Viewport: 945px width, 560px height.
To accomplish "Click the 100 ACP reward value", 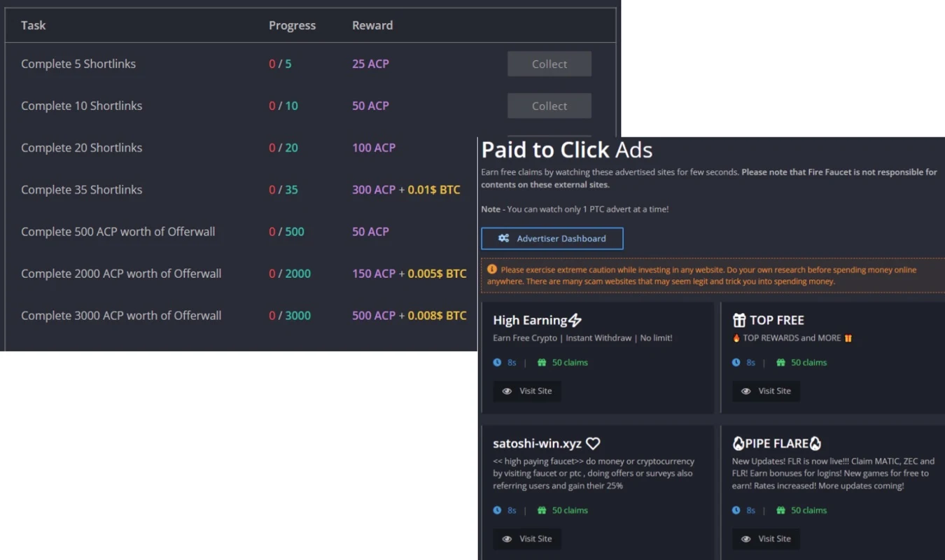I will [374, 148].
